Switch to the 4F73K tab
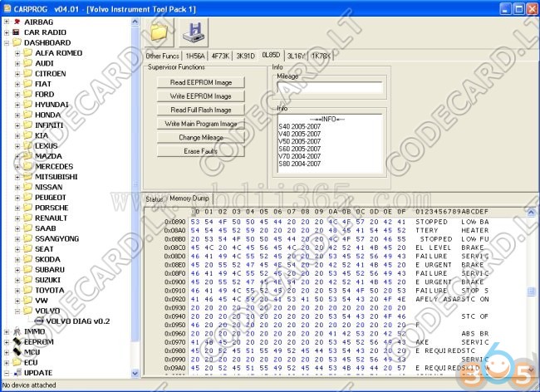Screen dimensions: 540x392 pyautogui.click(x=220, y=56)
